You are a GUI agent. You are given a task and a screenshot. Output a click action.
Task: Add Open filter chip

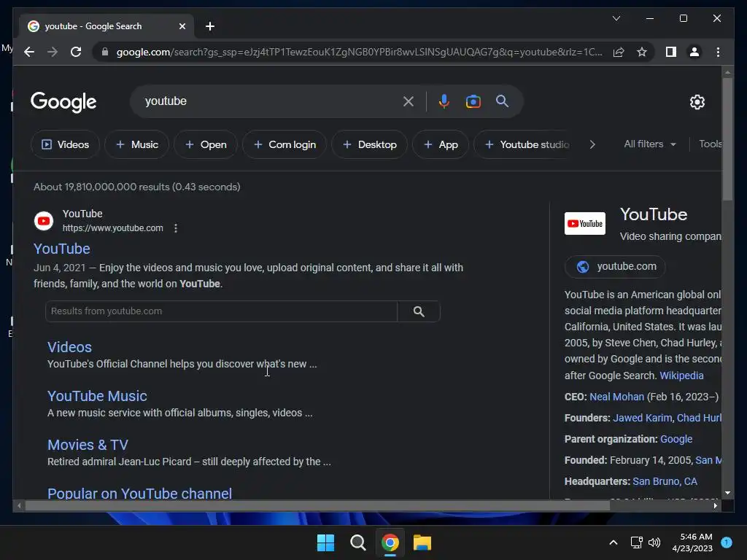coord(206,144)
